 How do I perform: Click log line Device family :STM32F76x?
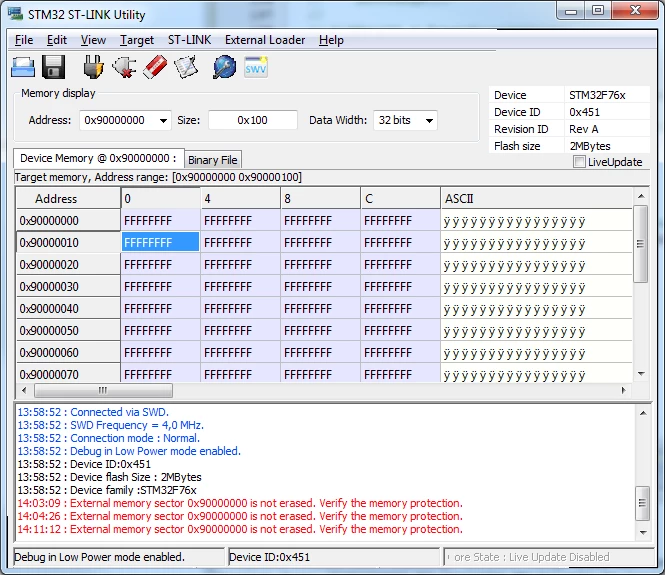[x=107, y=490]
